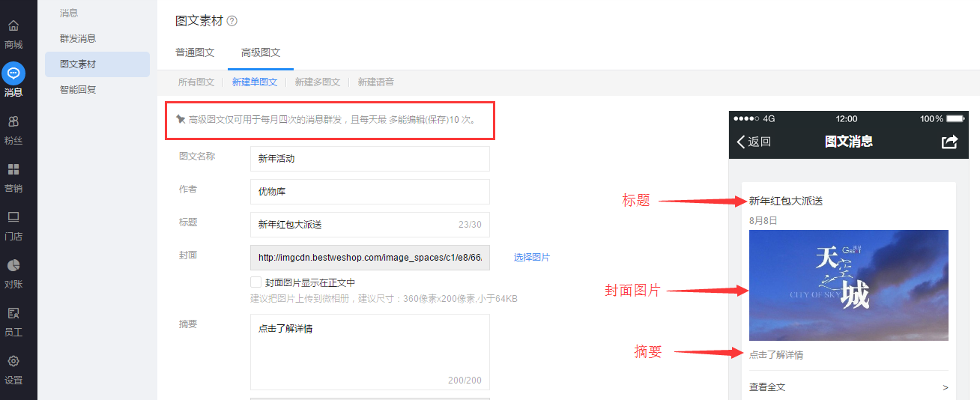
Task: Click the 摘要 text area
Action: [x=369, y=351]
